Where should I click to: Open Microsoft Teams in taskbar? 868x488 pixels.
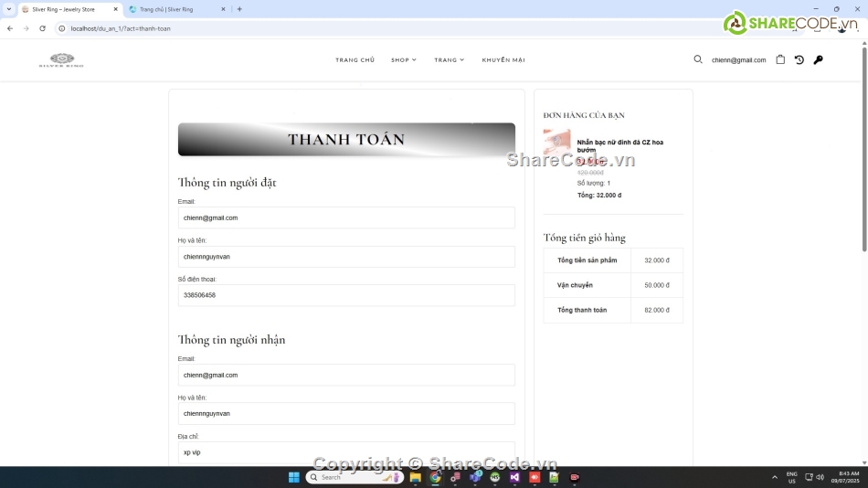(475, 477)
